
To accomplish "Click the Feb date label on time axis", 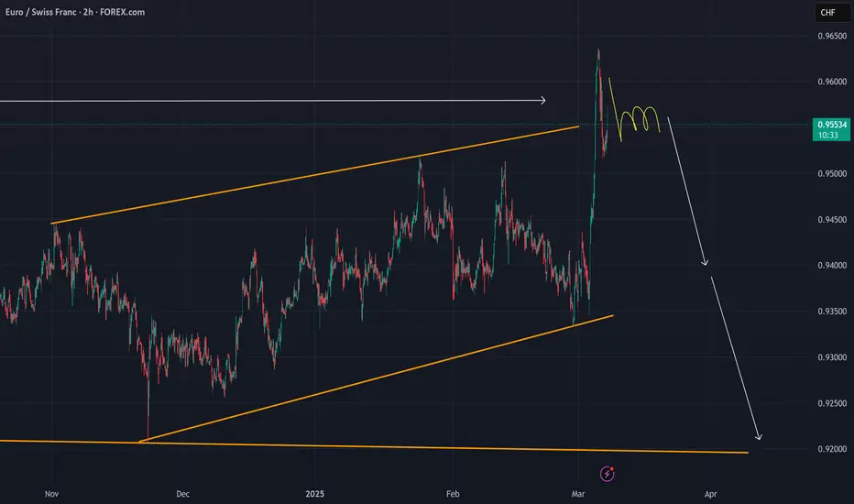I will (x=453, y=494).
